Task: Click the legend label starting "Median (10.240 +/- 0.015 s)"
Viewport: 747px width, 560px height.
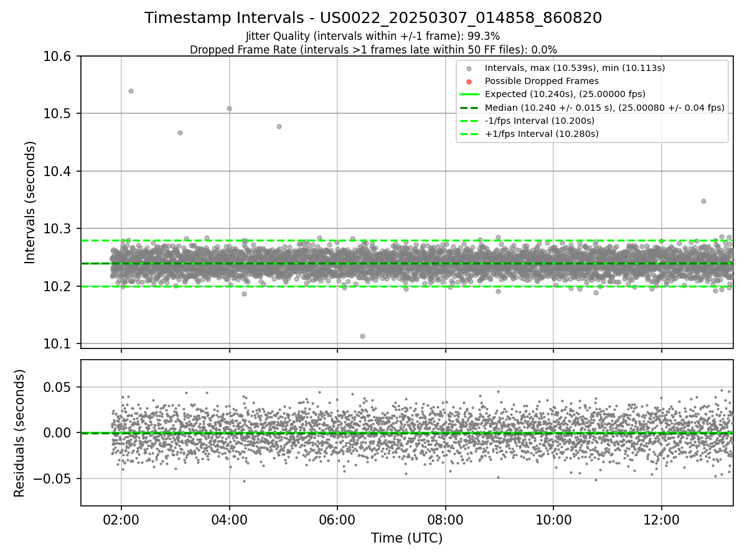Action: coord(604,108)
